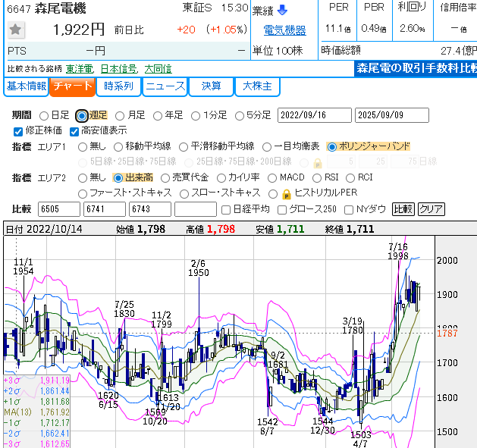The height and width of the screenshot is (448, 477).
Task: Open the 東洋電 comparison stock link
Action: 80,68
